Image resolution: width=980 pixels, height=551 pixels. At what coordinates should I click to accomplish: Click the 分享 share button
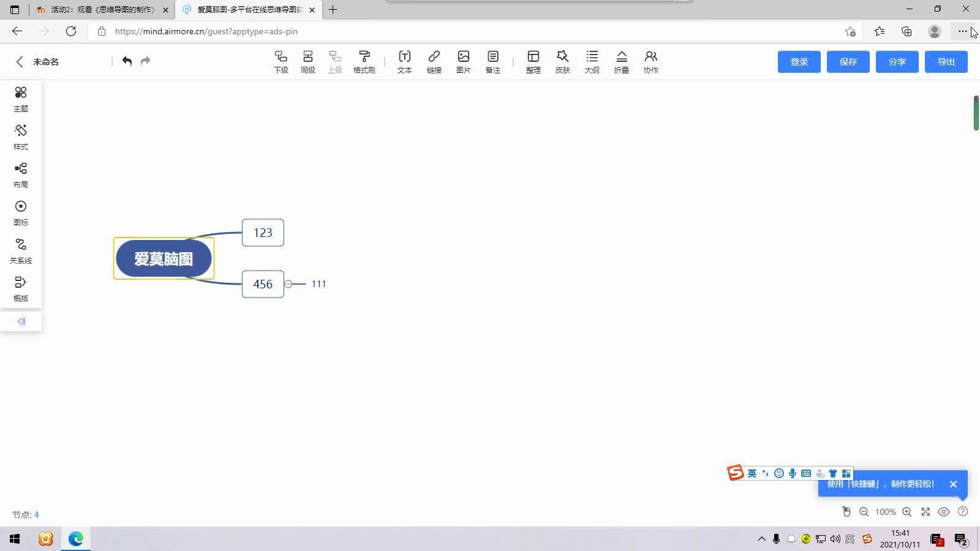[897, 62]
